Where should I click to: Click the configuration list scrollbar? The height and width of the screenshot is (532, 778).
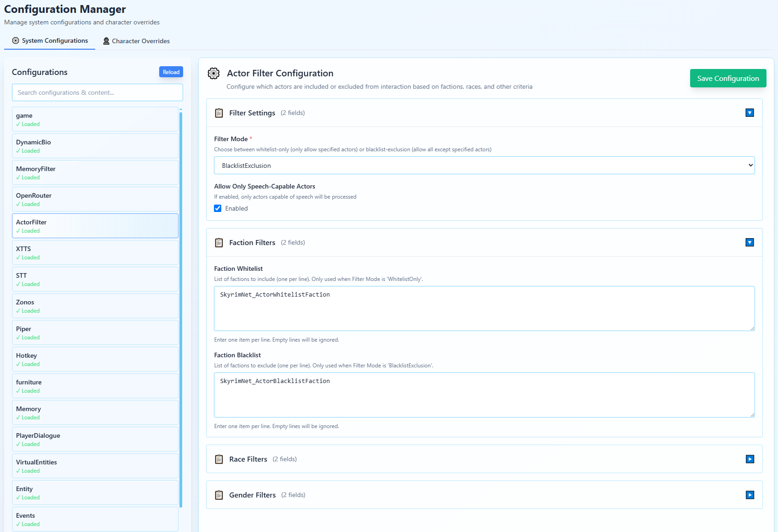click(x=181, y=308)
